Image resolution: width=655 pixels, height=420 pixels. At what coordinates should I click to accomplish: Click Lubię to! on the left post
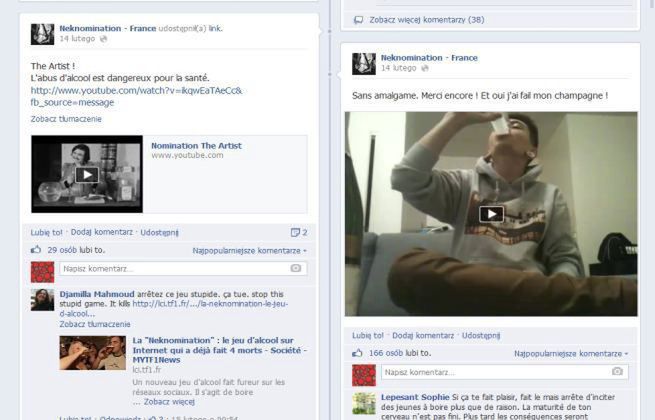(x=46, y=232)
